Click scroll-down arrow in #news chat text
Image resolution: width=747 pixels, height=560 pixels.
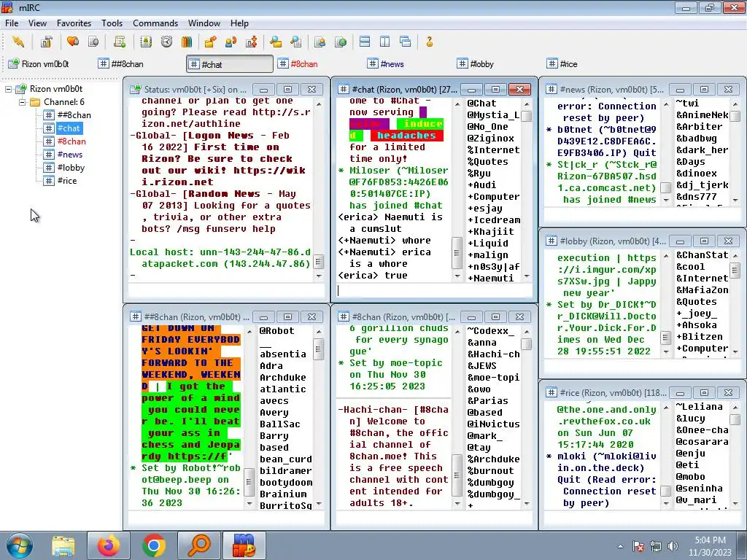666,201
